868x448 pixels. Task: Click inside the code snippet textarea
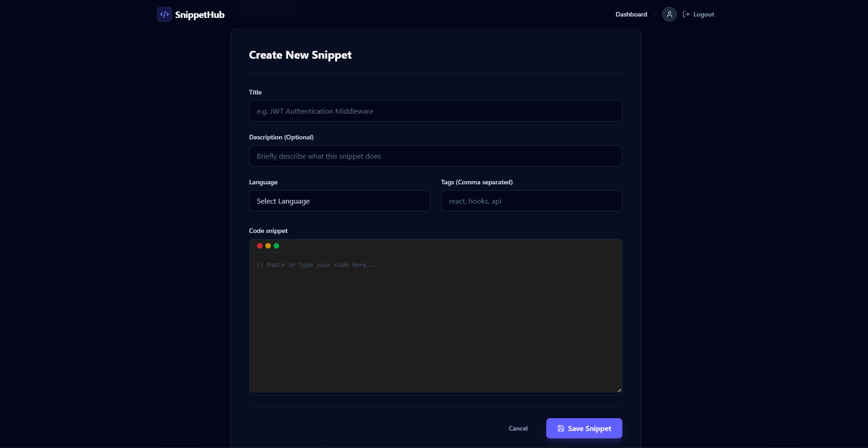(x=435, y=321)
